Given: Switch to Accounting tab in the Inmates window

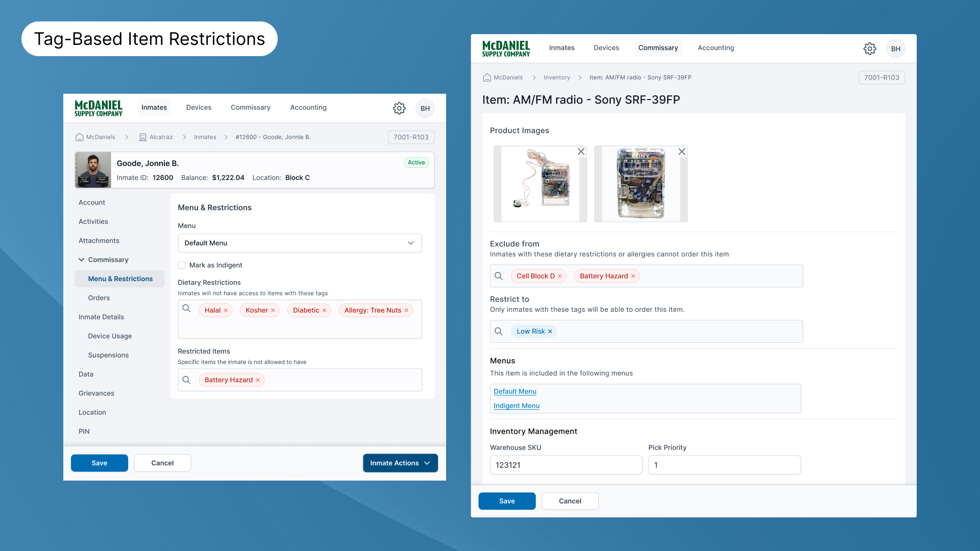Looking at the screenshot, I should click(308, 108).
